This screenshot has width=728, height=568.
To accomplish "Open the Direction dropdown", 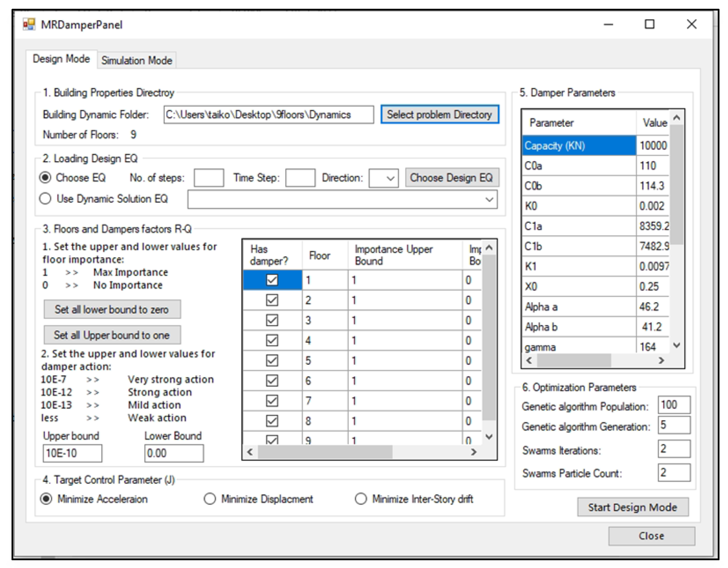I will point(383,178).
